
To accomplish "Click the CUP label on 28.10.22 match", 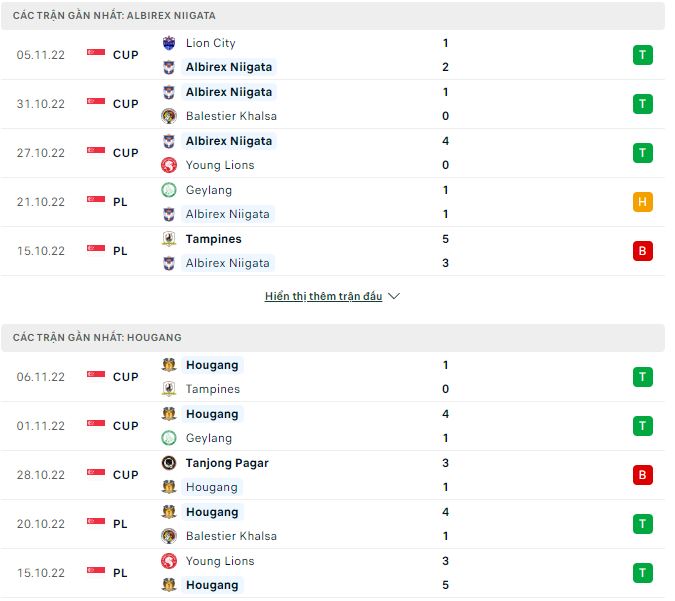I will point(126,475).
